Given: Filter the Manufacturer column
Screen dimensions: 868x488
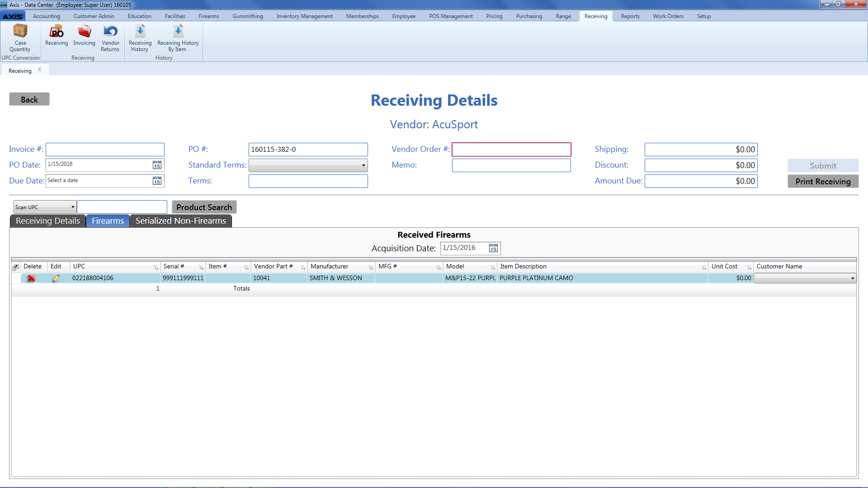Looking at the screenshot, I should pos(371,267).
